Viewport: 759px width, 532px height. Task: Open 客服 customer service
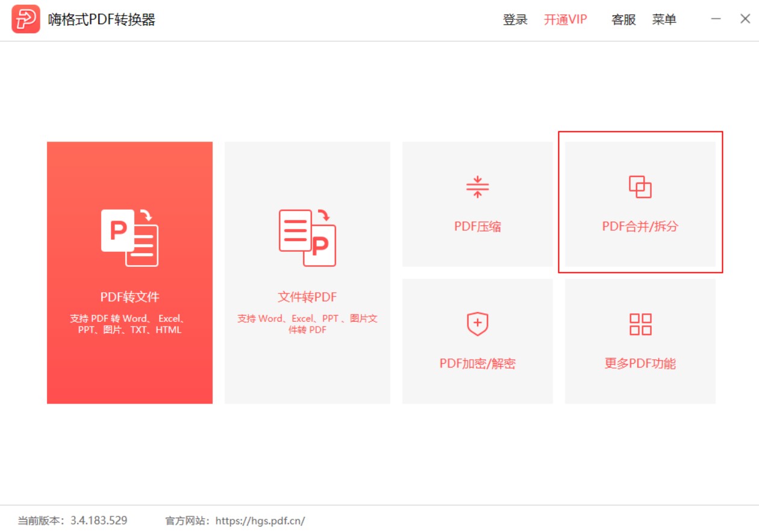click(623, 19)
